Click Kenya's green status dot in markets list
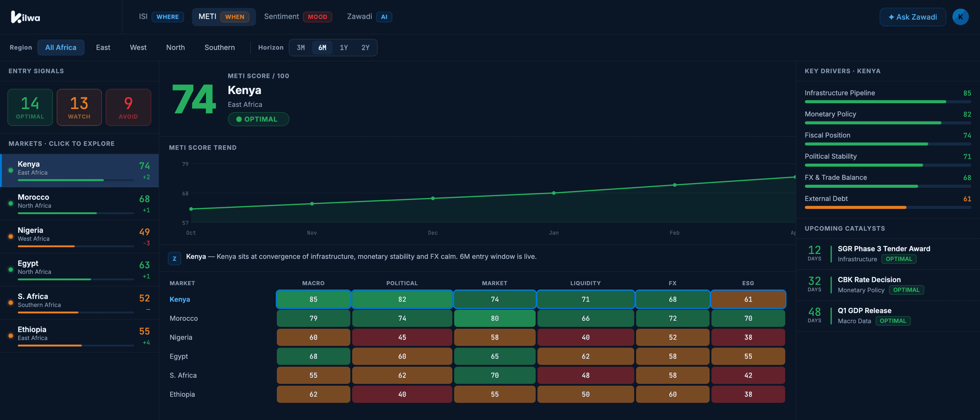The width and height of the screenshot is (980, 420). (11, 171)
